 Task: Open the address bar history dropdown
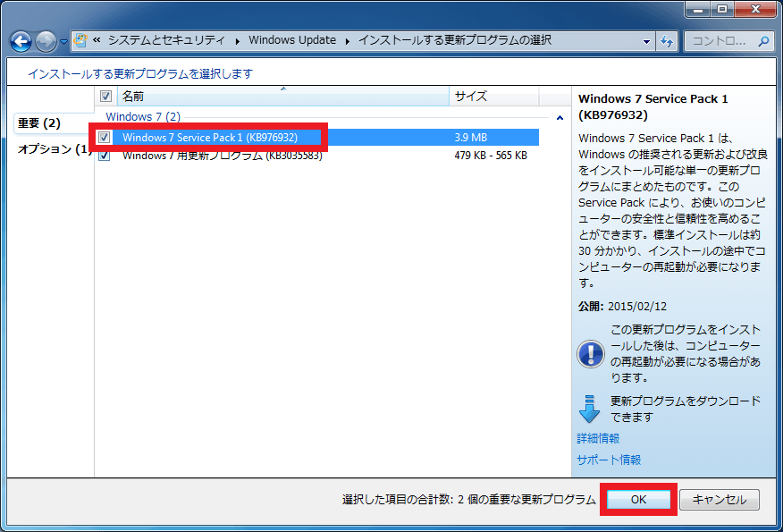click(x=646, y=41)
